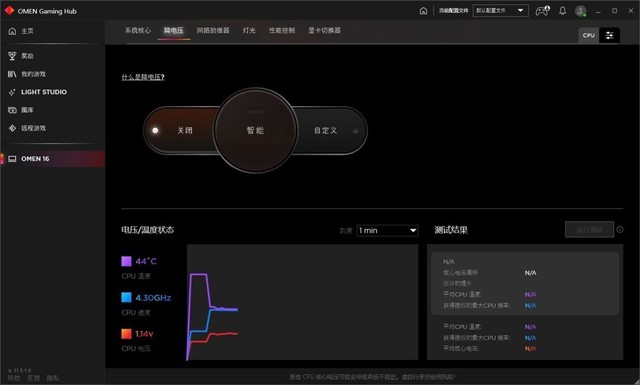Screen dimensions: 640x385
Task: Expand the 默认配置文件 profile dropdown
Action: click(500, 11)
